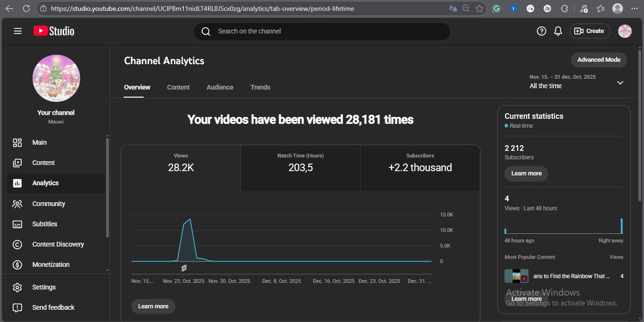Image resolution: width=644 pixels, height=322 pixels.
Task: Switch to the Trends tab
Action: coord(260,87)
